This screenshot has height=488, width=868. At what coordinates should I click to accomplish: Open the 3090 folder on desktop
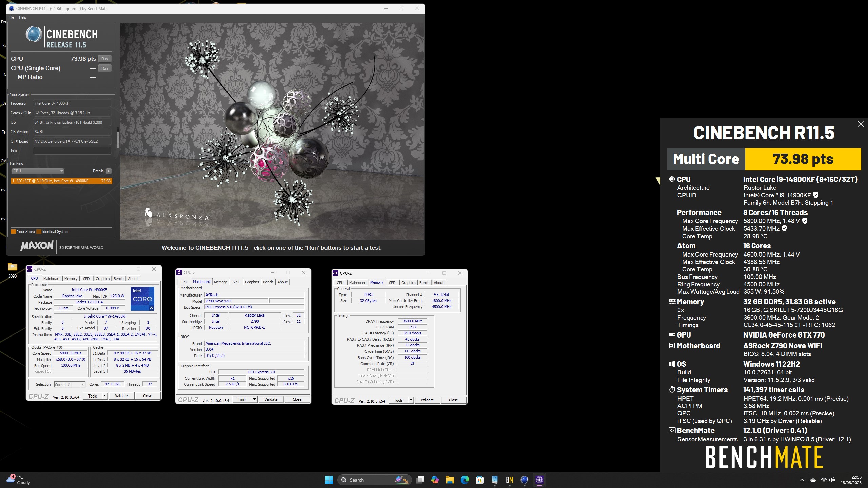[13, 270]
